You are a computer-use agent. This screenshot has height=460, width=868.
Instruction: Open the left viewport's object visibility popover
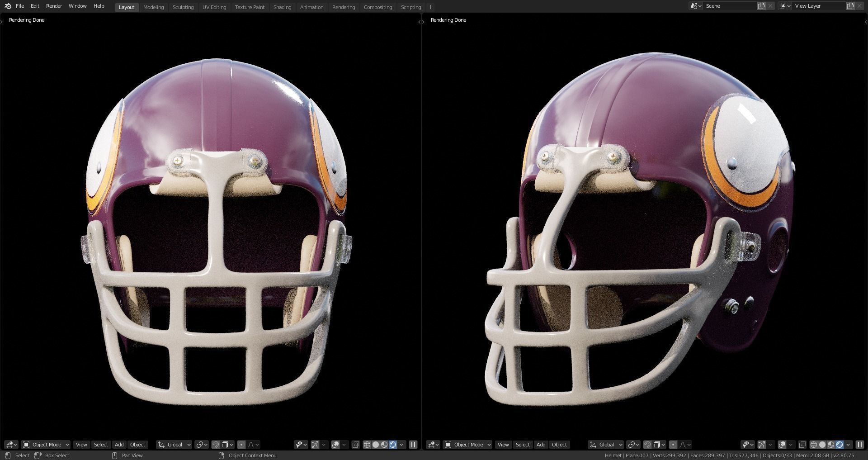pyautogui.click(x=301, y=445)
